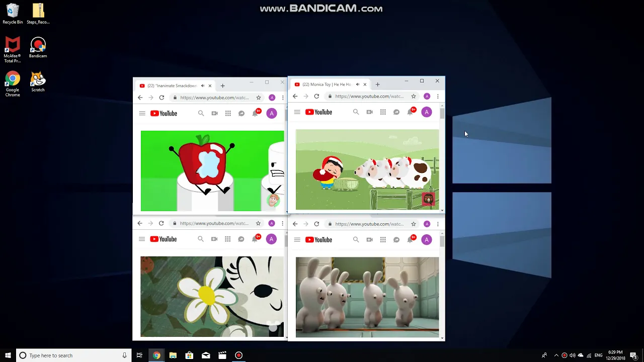Click the ENG language indicator
The image size is (644, 362).
click(599, 355)
